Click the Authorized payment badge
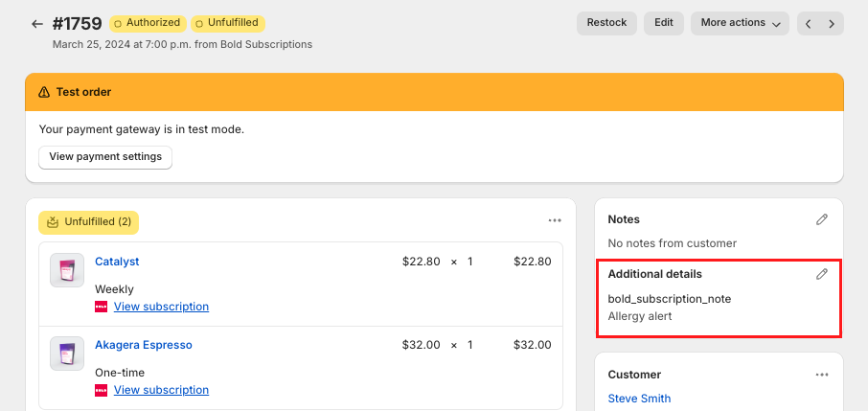The height and width of the screenshot is (411, 868). pos(148,23)
